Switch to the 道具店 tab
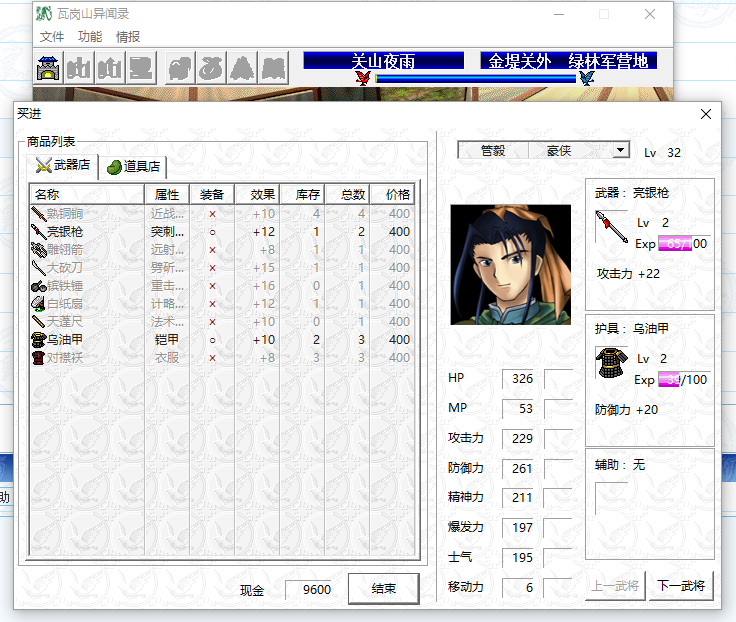736x622 pixels. [x=133, y=167]
